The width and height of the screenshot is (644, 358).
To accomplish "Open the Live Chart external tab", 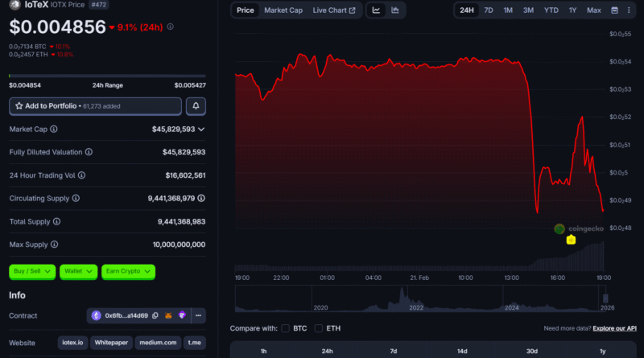I will (334, 10).
